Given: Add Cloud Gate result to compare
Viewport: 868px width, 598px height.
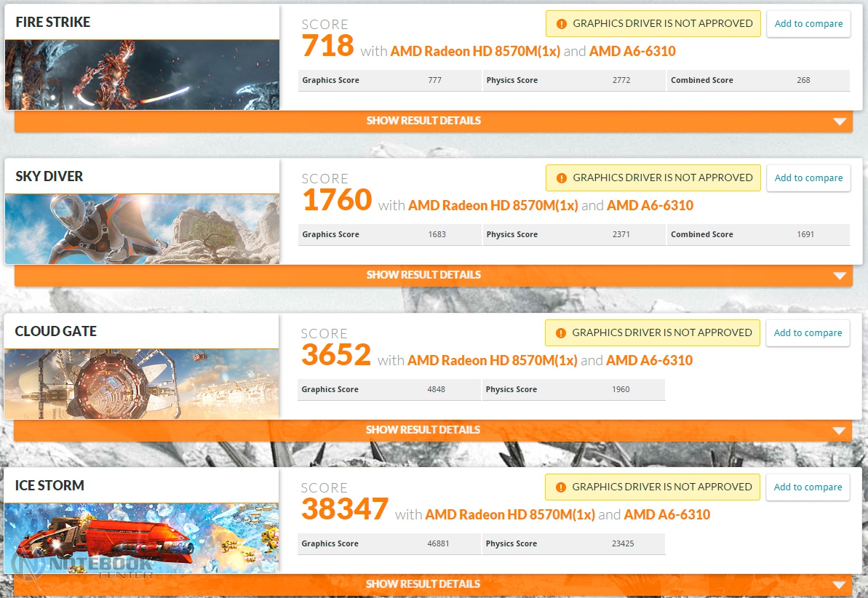Looking at the screenshot, I should pos(808,333).
